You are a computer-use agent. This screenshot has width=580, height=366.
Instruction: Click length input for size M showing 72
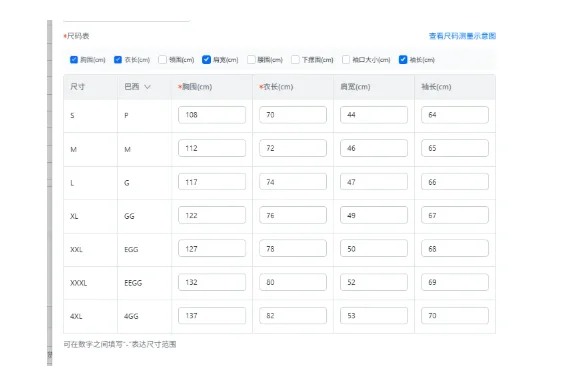[x=293, y=148]
